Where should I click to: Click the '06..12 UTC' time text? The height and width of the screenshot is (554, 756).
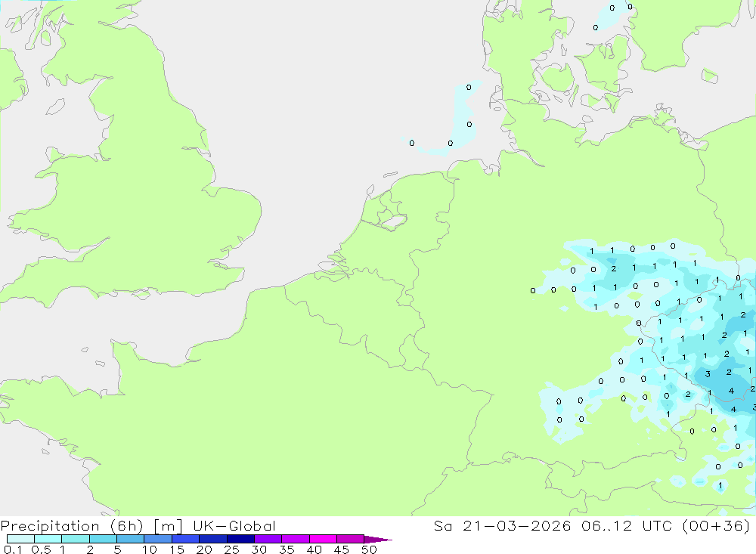point(627,525)
